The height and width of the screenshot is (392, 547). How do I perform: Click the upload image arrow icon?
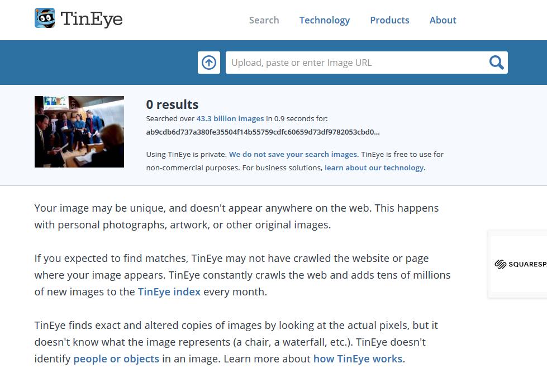[209, 63]
